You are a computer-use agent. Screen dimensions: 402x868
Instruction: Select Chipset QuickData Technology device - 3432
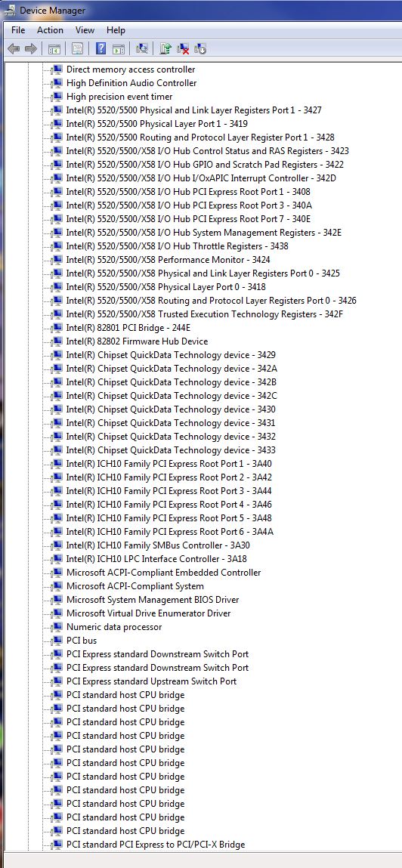[x=171, y=437]
